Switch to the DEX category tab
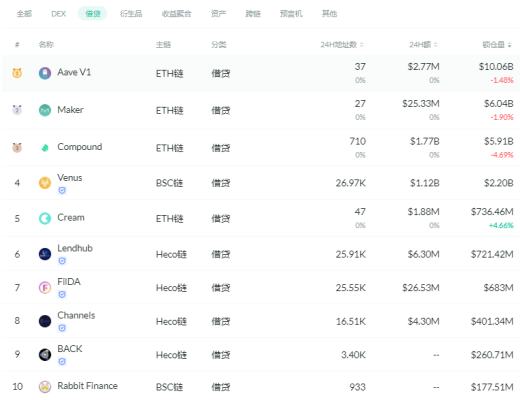 [x=59, y=14]
